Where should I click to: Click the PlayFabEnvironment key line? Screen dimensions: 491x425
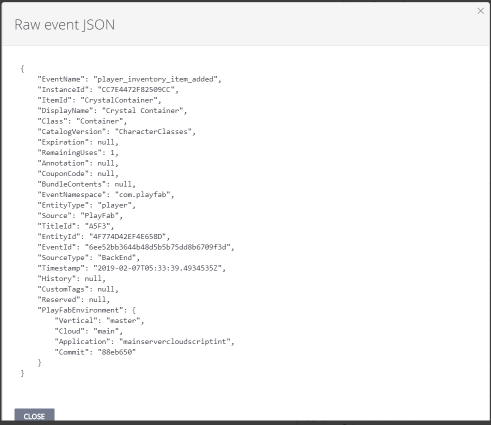pos(87,310)
